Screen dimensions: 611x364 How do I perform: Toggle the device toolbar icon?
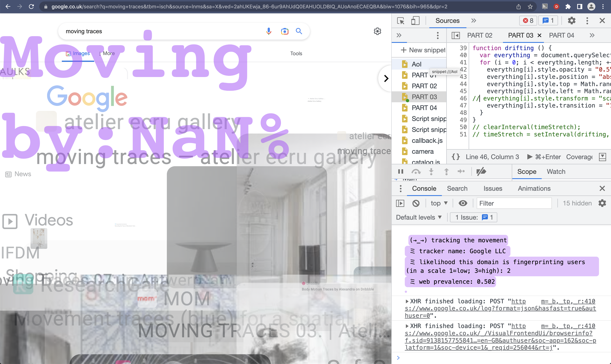tap(415, 21)
